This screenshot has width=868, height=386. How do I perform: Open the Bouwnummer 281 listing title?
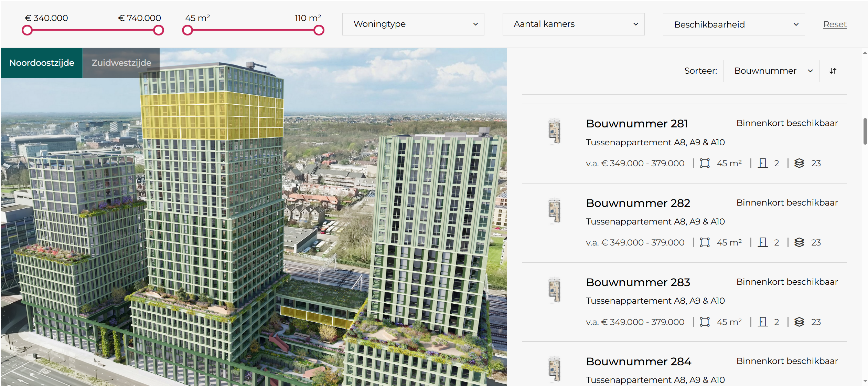click(x=637, y=124)
